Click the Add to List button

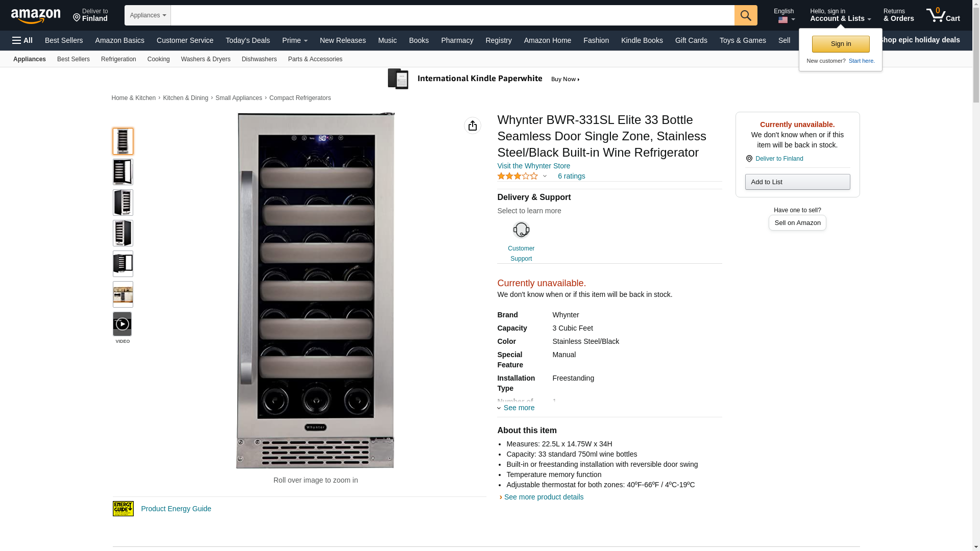[x=797, y=182]
